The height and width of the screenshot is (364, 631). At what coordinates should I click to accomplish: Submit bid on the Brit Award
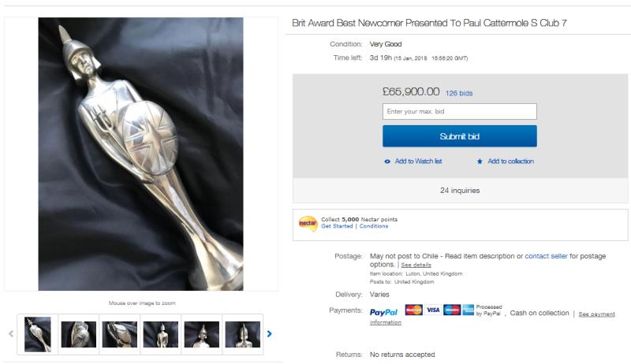pos(459,136)
